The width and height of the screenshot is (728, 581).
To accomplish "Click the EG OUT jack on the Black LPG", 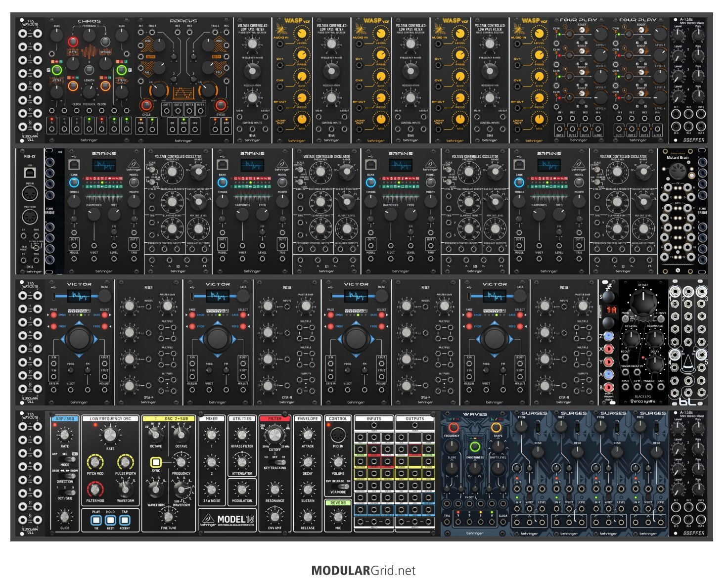I will coord(625,358).
